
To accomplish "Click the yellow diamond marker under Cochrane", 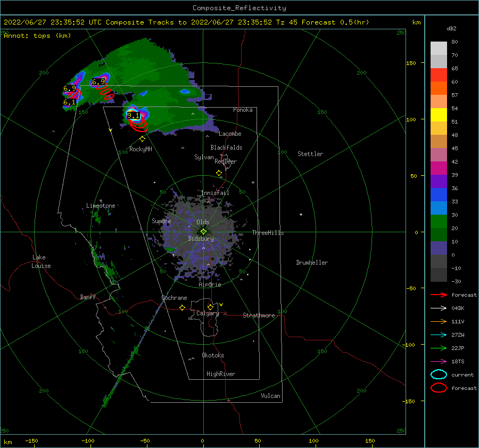I will tap(182, 307).
